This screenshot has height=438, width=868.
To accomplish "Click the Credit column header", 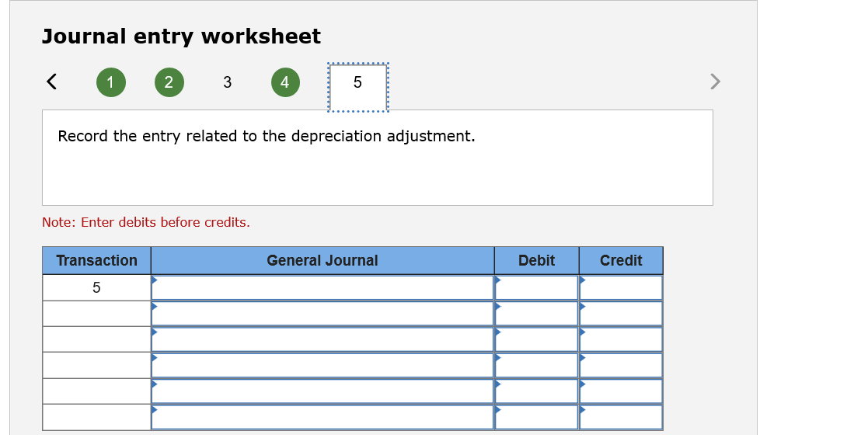I will [621, 260].
